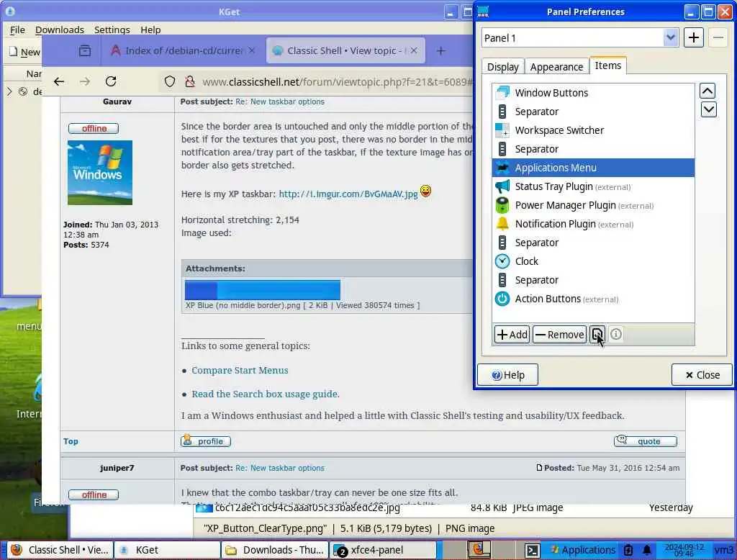Click the insecure connection lock icon
737x560 pixels.
coord(190,82)
